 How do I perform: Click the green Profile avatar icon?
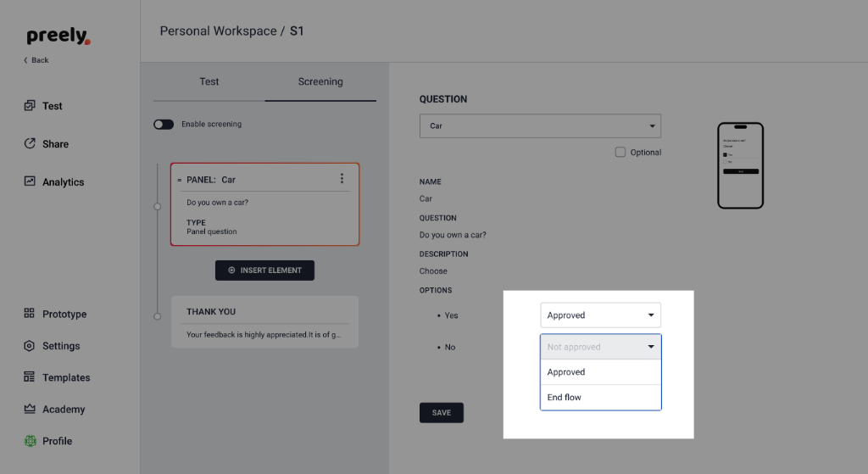[30, 441]
